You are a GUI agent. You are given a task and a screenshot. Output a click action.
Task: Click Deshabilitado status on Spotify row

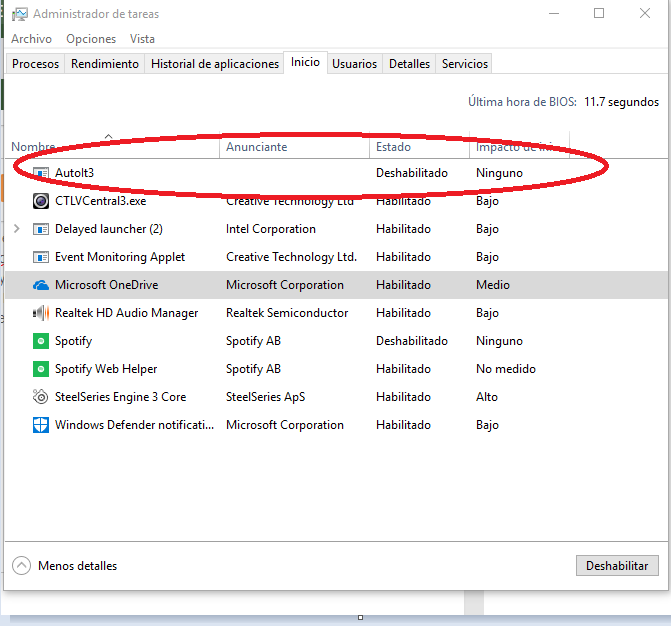point(412,341)
